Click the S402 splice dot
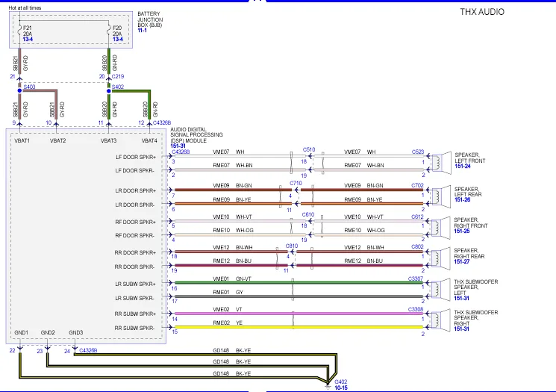The width and height of the screenshot is (556, 392). tap(109, 91)
